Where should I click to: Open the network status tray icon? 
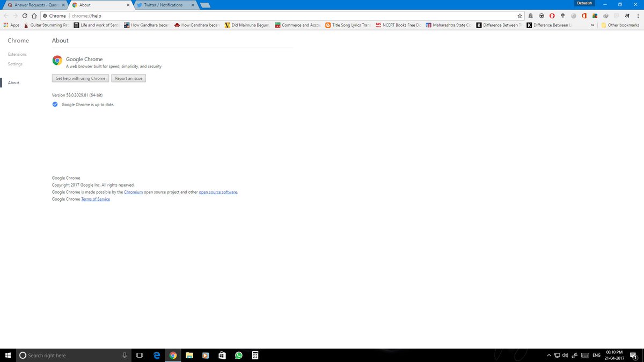coord(557,355)
